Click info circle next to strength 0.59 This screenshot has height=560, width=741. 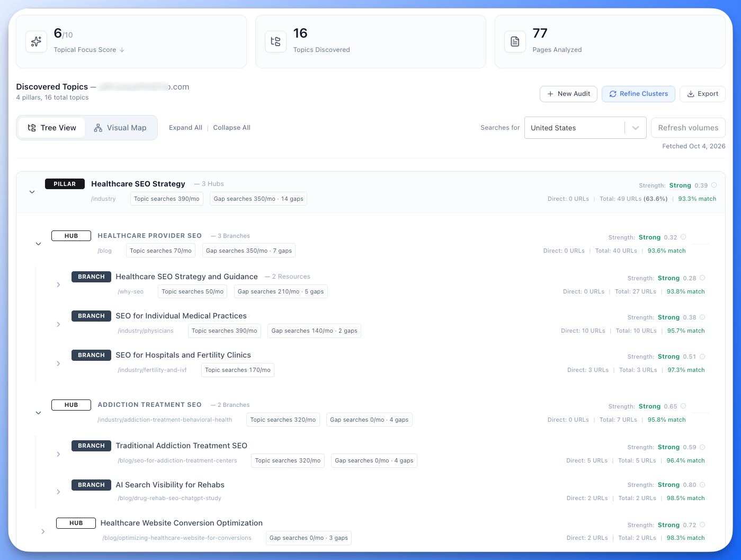tap(702, 447)
